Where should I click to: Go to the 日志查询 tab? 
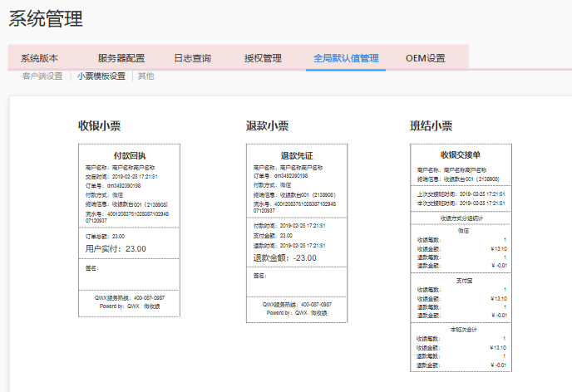192,58
